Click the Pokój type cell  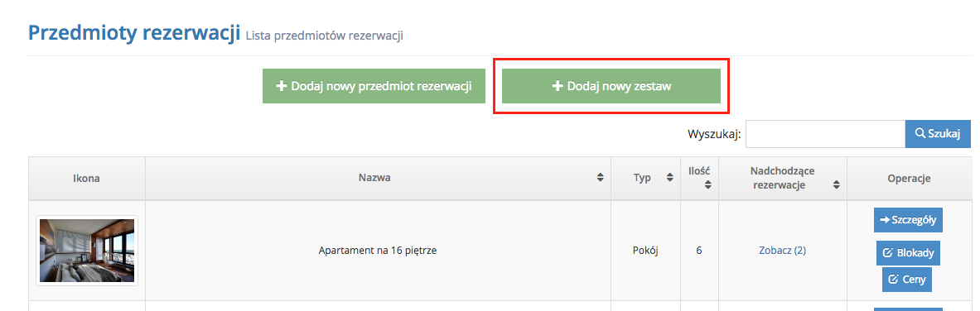pyautogui.click(x=645, y=251)
